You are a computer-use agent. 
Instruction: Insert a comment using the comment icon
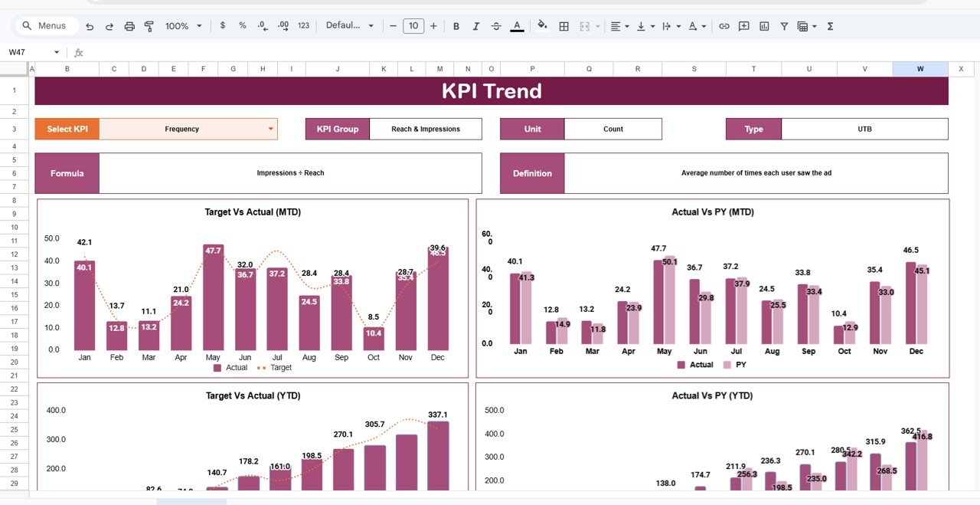(x=743, y=25)
